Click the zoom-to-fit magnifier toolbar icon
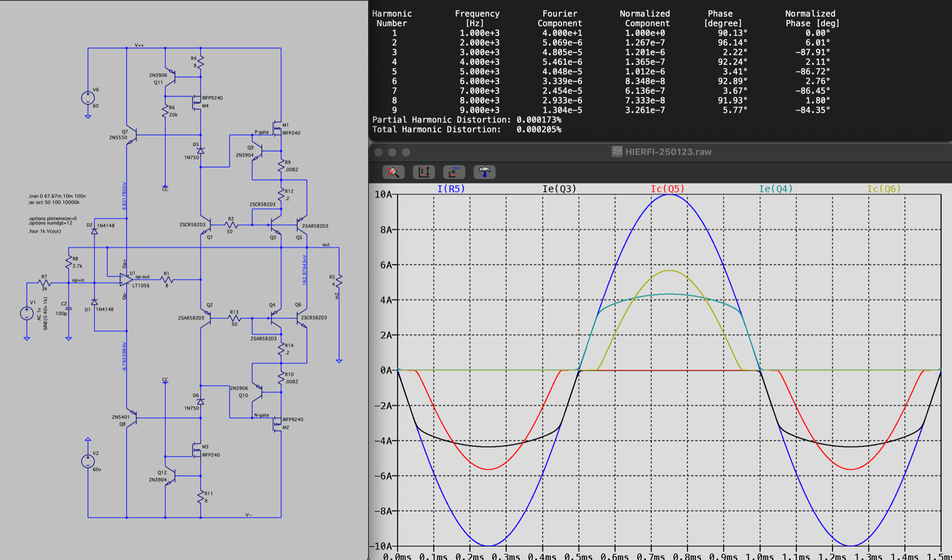 393,172
